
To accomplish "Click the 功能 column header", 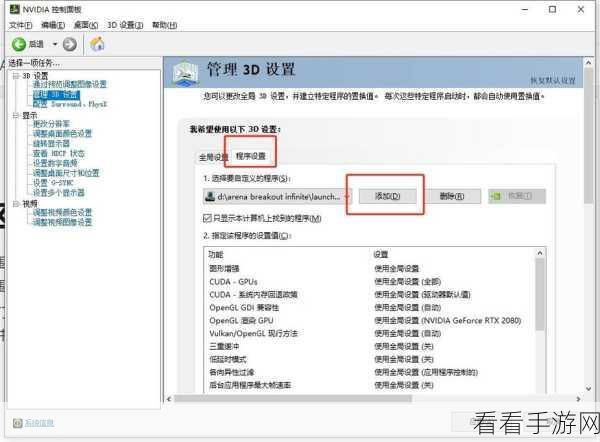I will coord(216,254).
